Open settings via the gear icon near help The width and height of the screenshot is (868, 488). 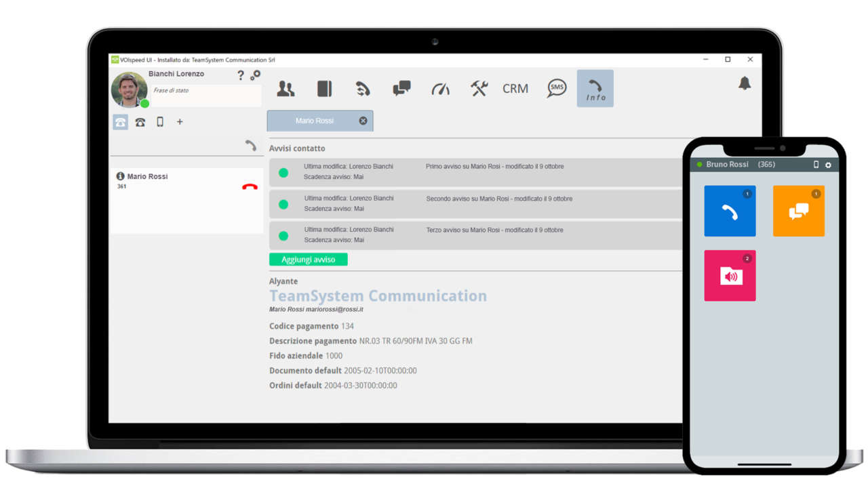[x=256, y=76]
